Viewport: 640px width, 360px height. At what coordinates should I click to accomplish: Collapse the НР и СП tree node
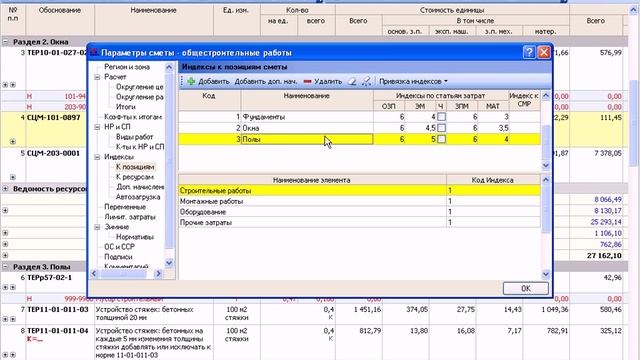click(98, 127)
